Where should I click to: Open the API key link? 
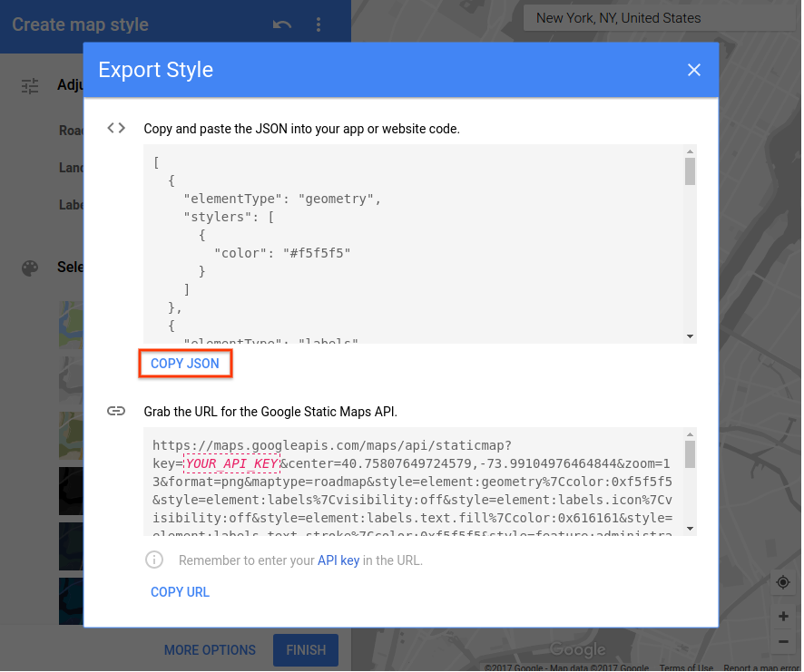338,560
